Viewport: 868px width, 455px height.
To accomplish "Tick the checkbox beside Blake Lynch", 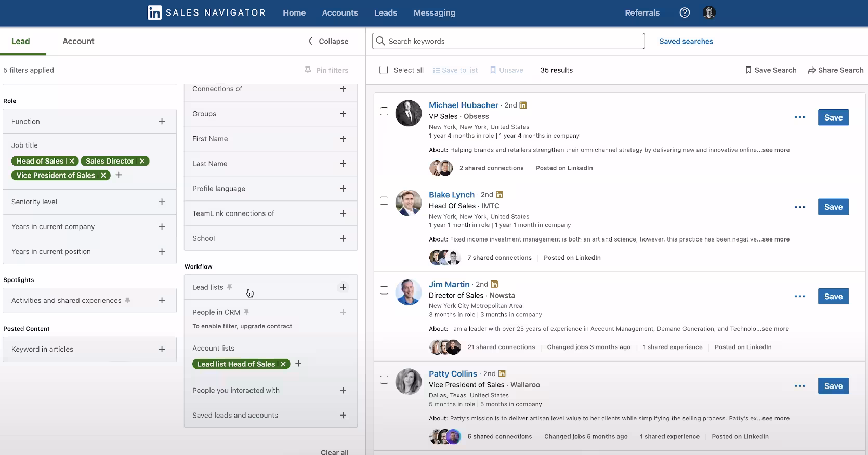I will (x=384, y=200).
